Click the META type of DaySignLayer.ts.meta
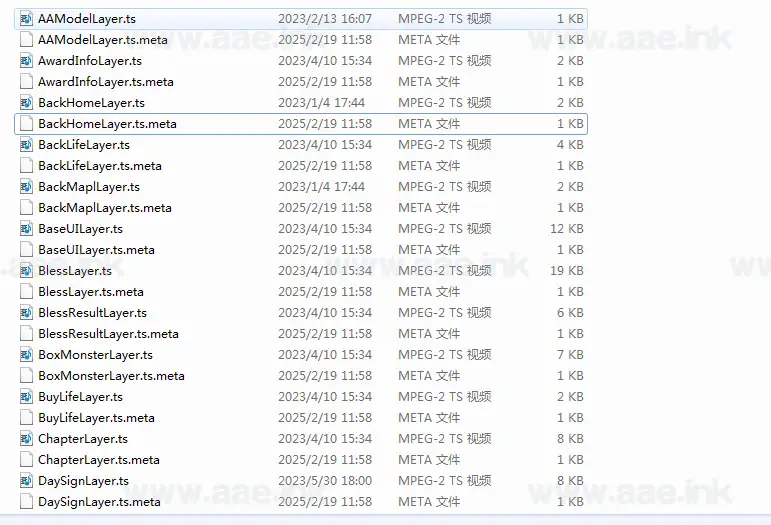The width and height of the screenshot is (771, 525). point(429,502)
